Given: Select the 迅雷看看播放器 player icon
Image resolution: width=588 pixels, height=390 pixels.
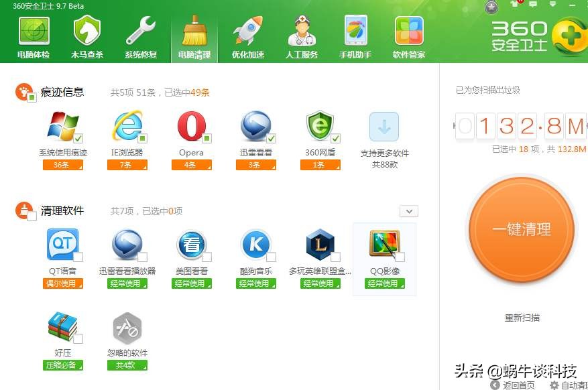Looking at the screenshot, I should click(127, 245).
